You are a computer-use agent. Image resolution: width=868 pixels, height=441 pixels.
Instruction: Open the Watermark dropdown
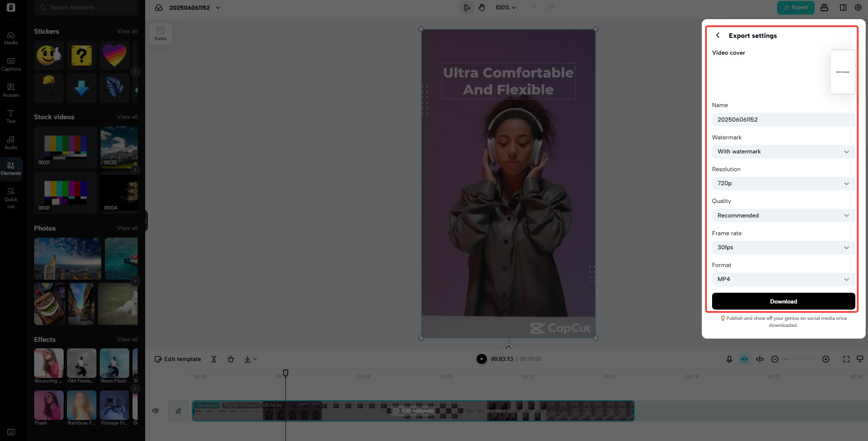[783, 152]
